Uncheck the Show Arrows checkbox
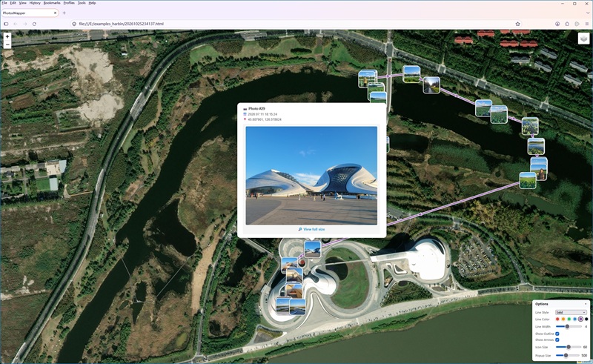 tap(557, 340)
